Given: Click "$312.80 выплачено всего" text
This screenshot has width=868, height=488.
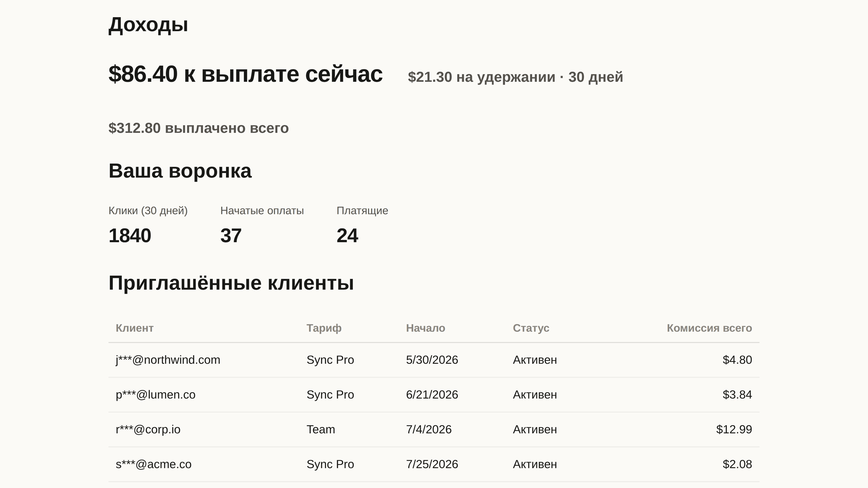Looking at the screenshot, I should coord(198,128).
